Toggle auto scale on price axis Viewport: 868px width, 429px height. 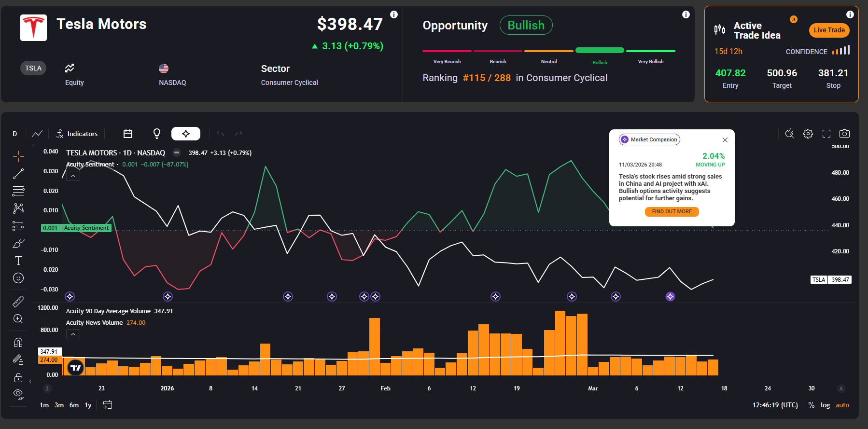tap(842, 405)
